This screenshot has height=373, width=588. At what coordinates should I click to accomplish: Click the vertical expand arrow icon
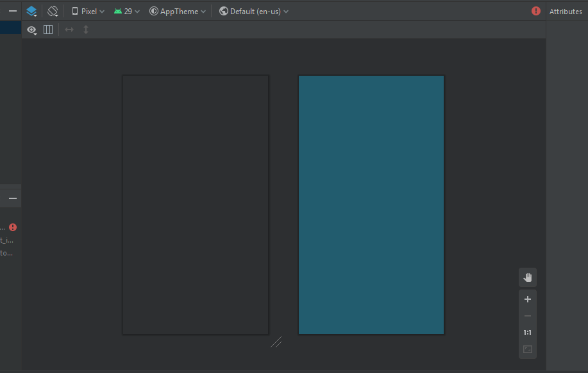[86, 30]
